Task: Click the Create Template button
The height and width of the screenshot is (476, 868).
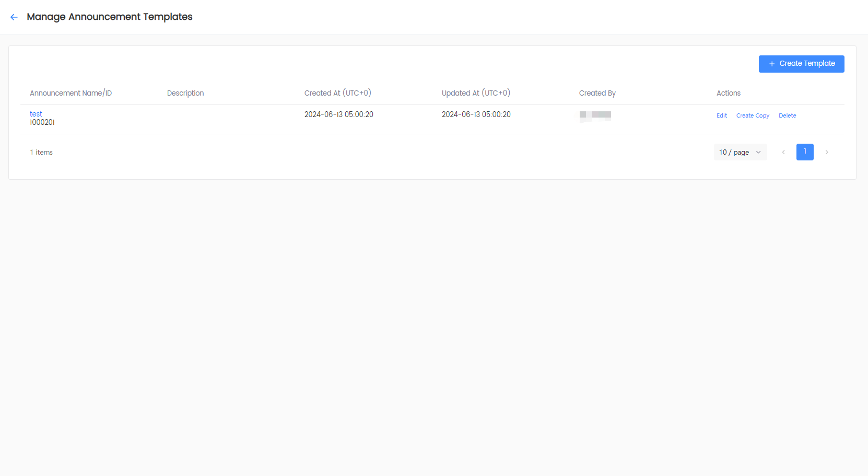Action: 801,64
